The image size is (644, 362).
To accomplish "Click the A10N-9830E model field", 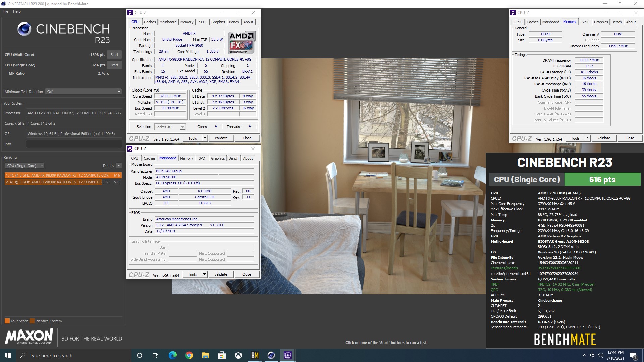I will pyautogui.click(x=186, y=177).
